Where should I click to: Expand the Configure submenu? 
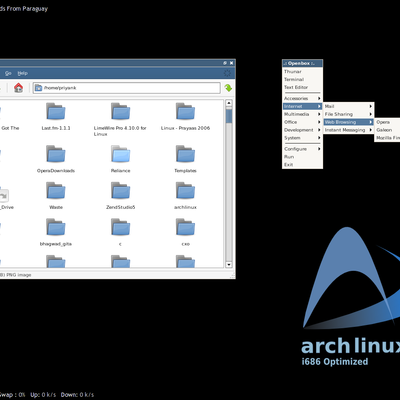click(x=302, y=149)
